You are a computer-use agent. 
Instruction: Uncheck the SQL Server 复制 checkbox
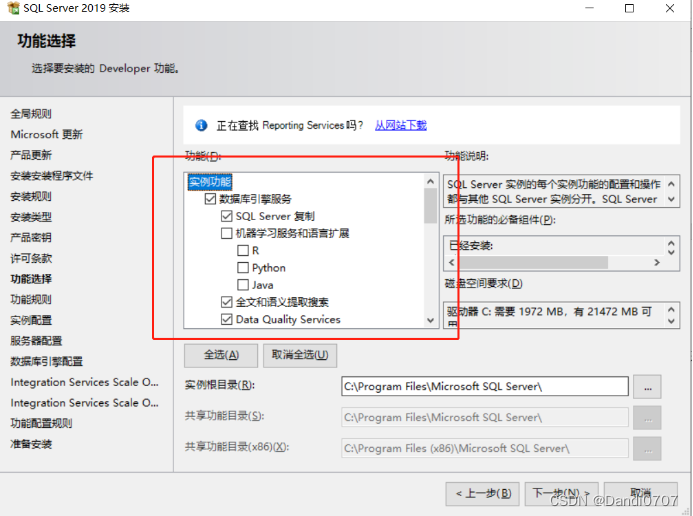click(x=227, y=216)
